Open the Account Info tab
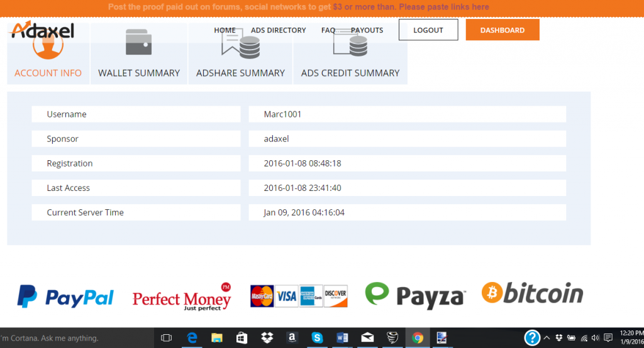This screenshot has height=348, width=644. [48, 54]
